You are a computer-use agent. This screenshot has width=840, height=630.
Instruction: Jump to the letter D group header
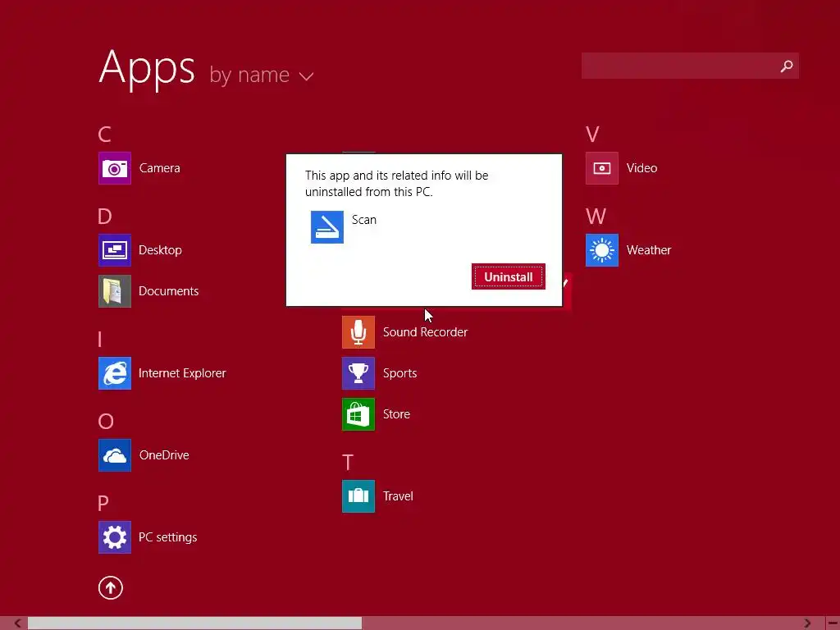pos(105,217)
